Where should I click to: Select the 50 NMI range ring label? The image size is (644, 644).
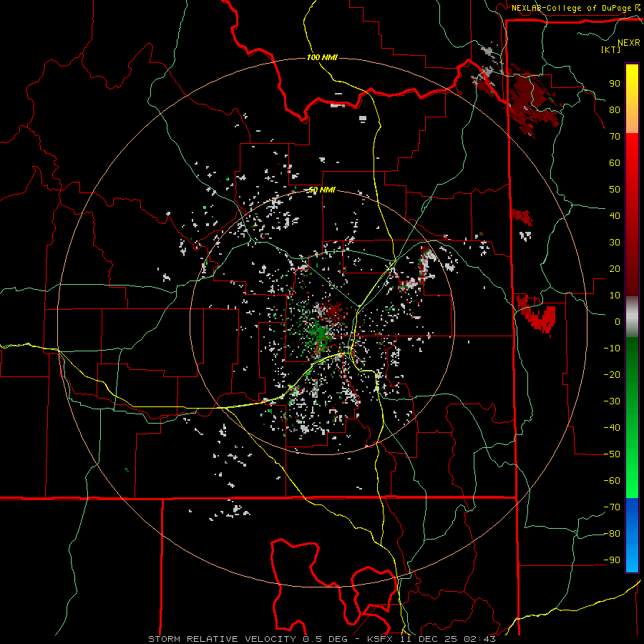321,190
